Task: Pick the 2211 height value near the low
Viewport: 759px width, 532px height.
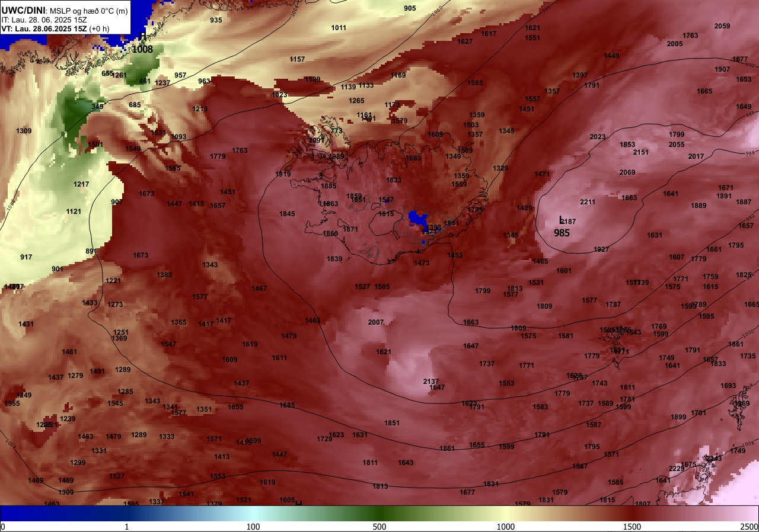Action: click(x=588, y=202)
